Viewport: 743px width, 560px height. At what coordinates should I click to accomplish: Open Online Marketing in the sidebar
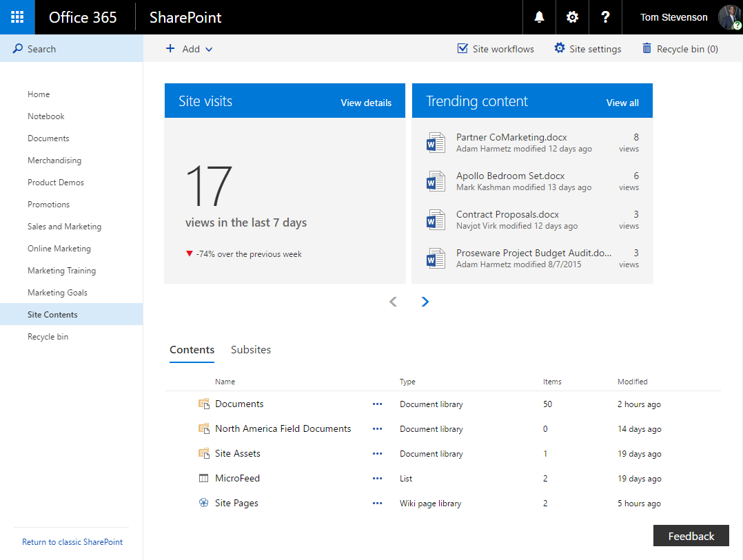pos(59,249)
